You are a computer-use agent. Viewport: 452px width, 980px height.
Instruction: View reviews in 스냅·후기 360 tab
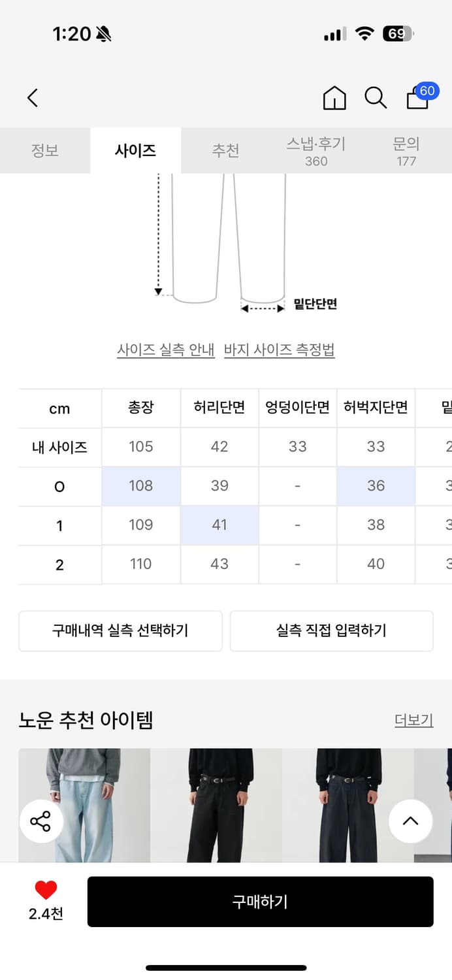tap(315, 151)
